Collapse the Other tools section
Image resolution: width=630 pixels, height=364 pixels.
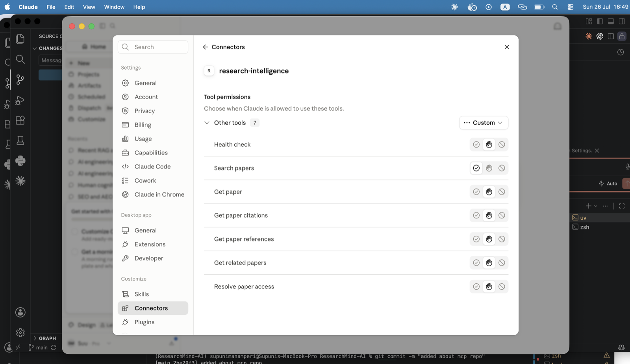(207, 123)
